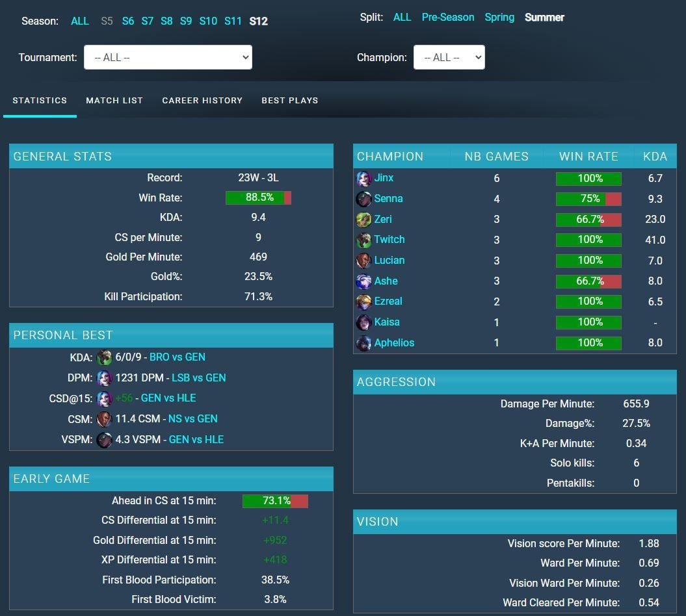
Task: Click the Kaisa champion icon
Action: pos(363,322)
